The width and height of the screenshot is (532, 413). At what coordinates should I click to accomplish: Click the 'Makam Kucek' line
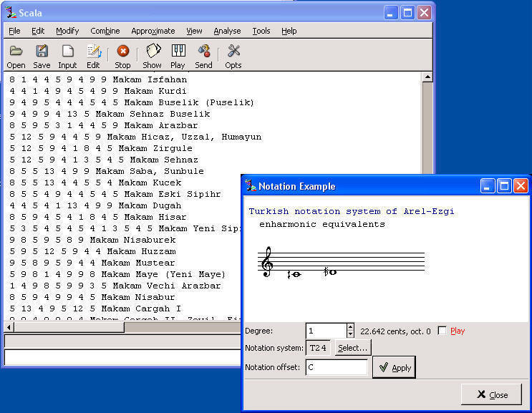(x=95, y=183)
